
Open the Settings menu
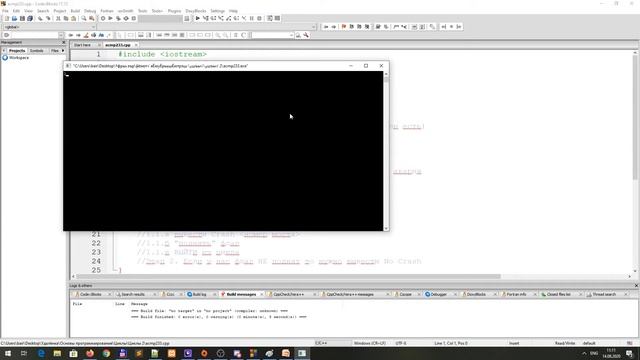tap(218, 11)
